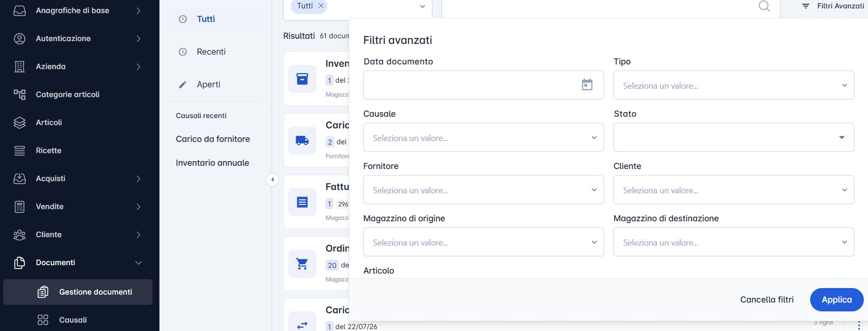This screenshot has height=331, width=868.
Task: Click into the Data documento field
Action: tap(483, 85)
